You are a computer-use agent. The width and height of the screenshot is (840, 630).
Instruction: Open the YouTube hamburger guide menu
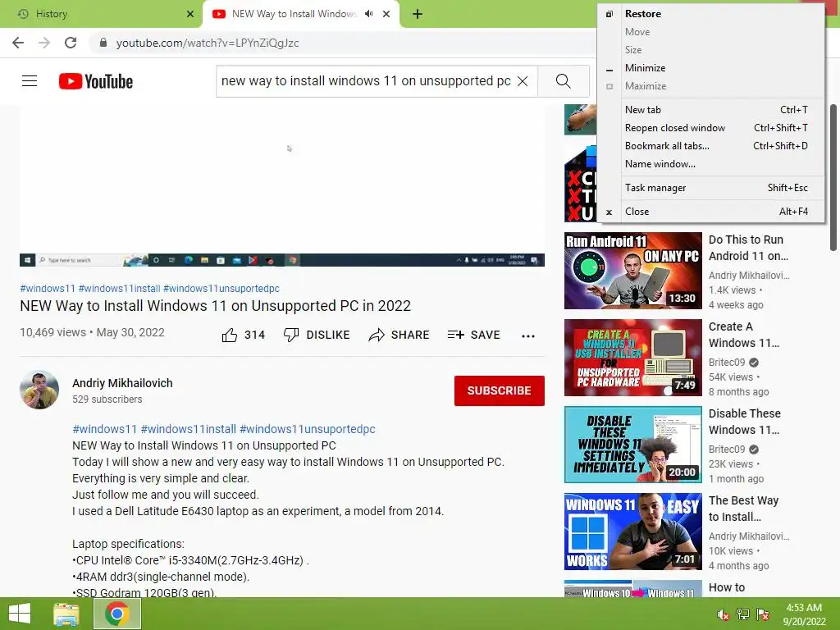click(30, 81)
